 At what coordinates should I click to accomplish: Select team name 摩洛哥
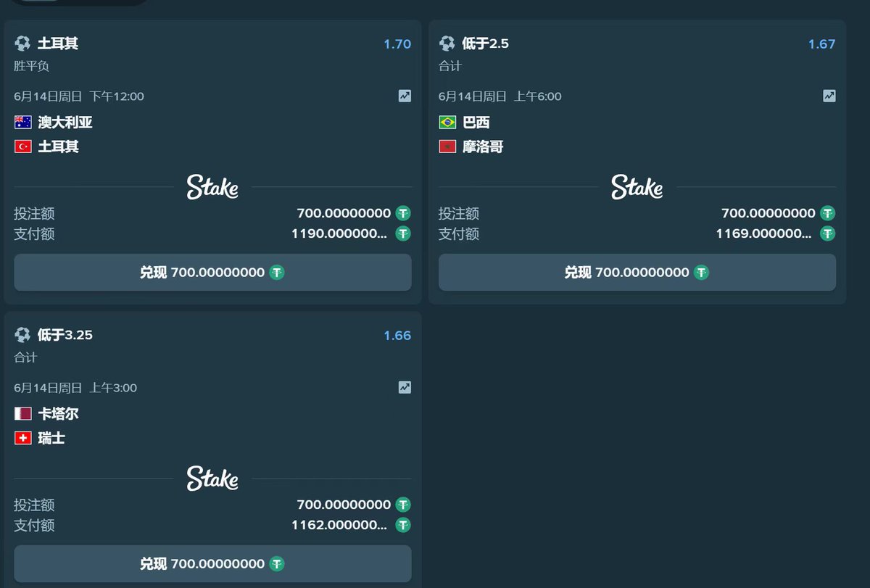[x=483, y=147]
